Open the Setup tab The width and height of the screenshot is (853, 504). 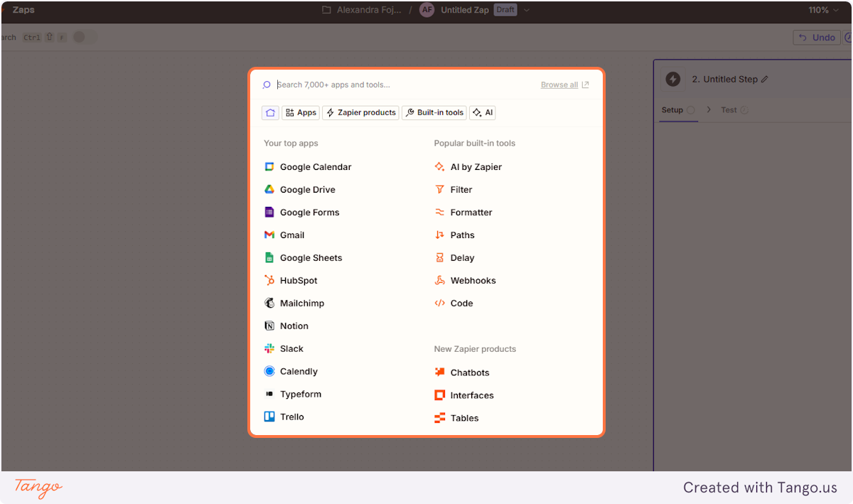tap(678, 110)
